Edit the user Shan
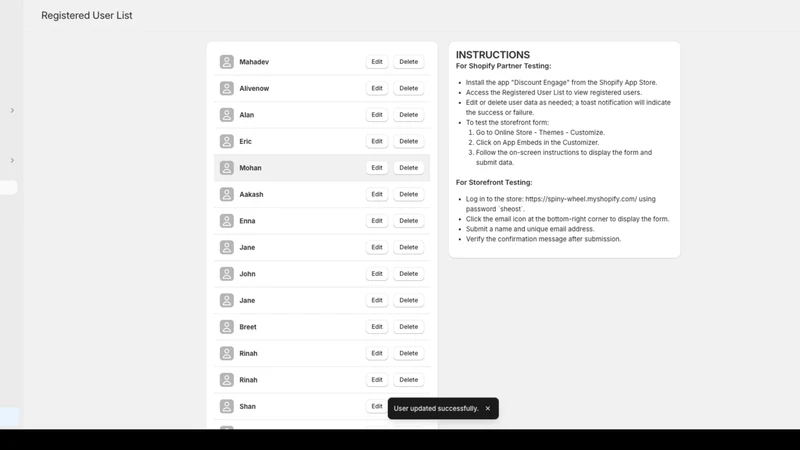The image size is (800, 450). coord(377,407)
